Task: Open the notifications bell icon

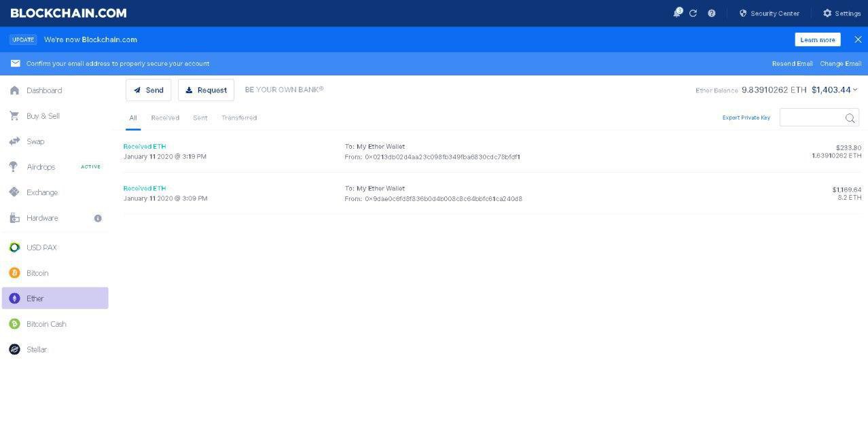Action: (x=677, y=13)
